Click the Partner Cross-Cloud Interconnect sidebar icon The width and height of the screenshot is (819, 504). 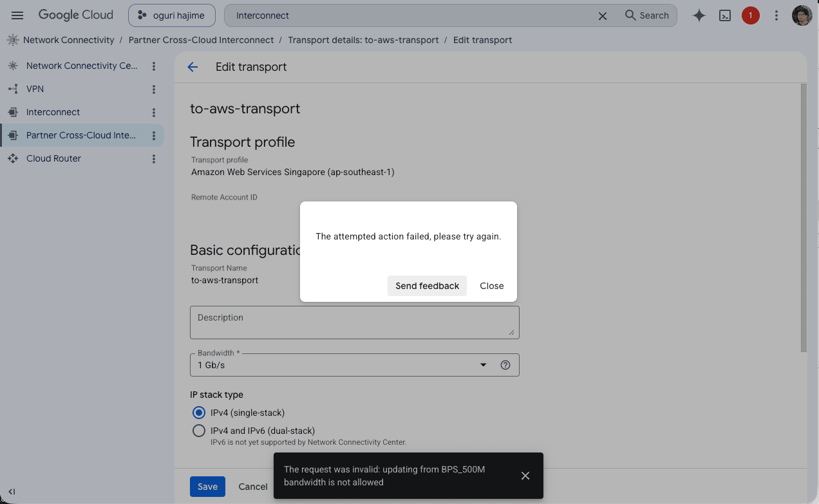pos(13,135)
